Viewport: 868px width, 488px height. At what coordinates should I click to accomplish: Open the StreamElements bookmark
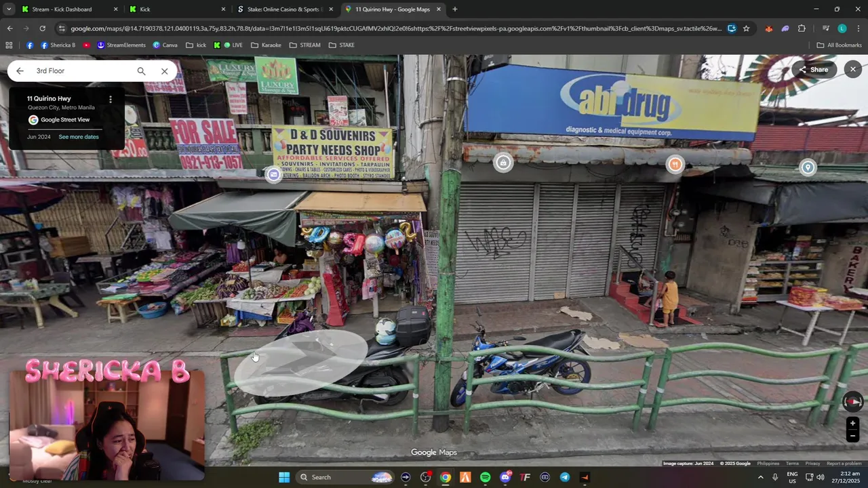click(x=121, y=45)
